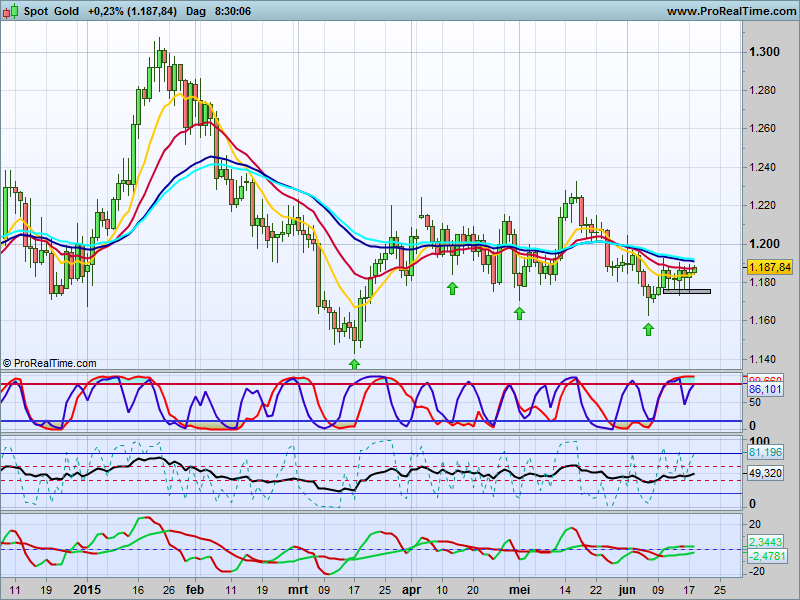Select the apr month label on the date axis

411,591
